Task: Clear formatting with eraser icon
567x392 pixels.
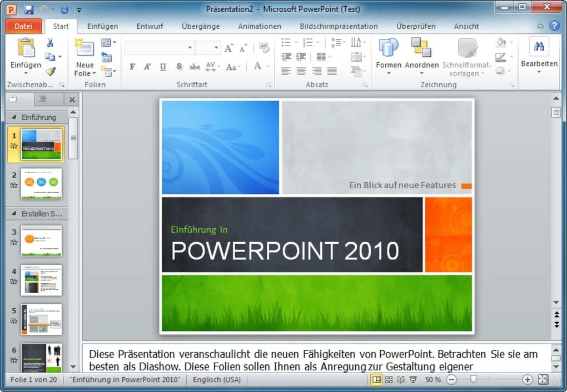Action: click(x=265, y=48)
